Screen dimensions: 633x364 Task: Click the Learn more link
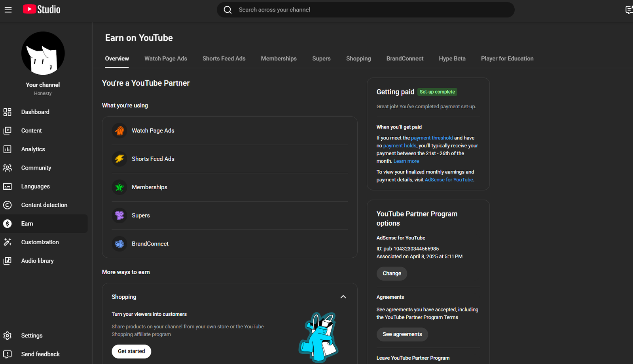pyautogui.click(x=406, y=161)
